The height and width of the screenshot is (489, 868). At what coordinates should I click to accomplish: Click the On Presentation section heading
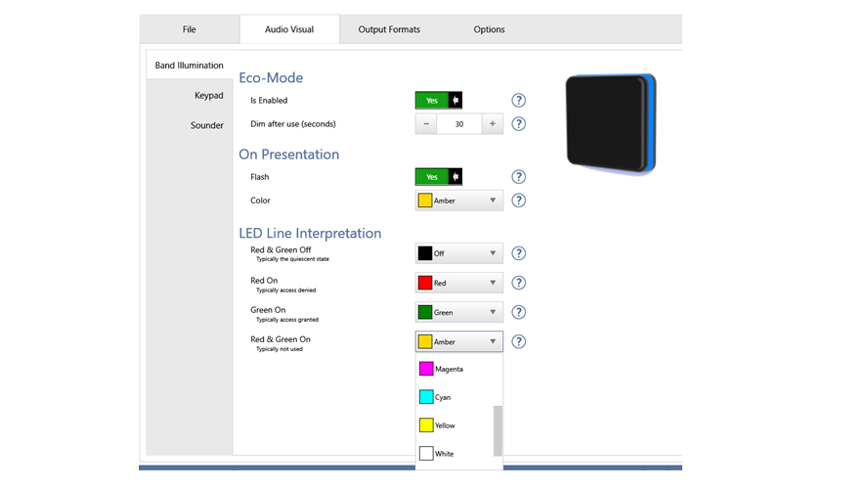point(289,154)
